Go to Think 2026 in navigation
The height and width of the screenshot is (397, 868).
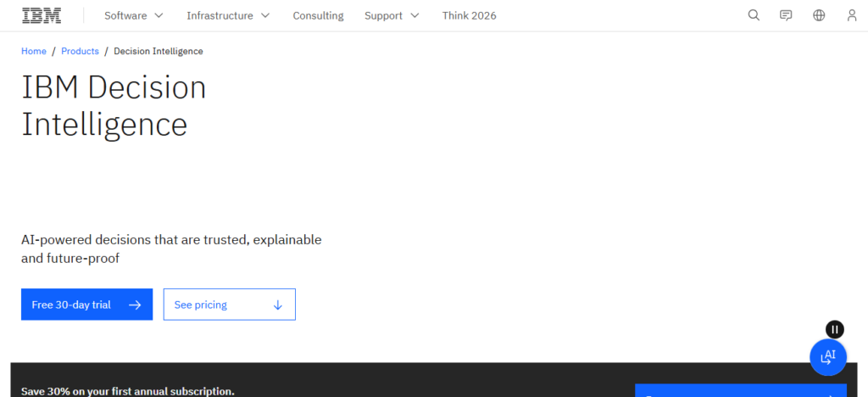pyautogui.click(x=469, y=15)
